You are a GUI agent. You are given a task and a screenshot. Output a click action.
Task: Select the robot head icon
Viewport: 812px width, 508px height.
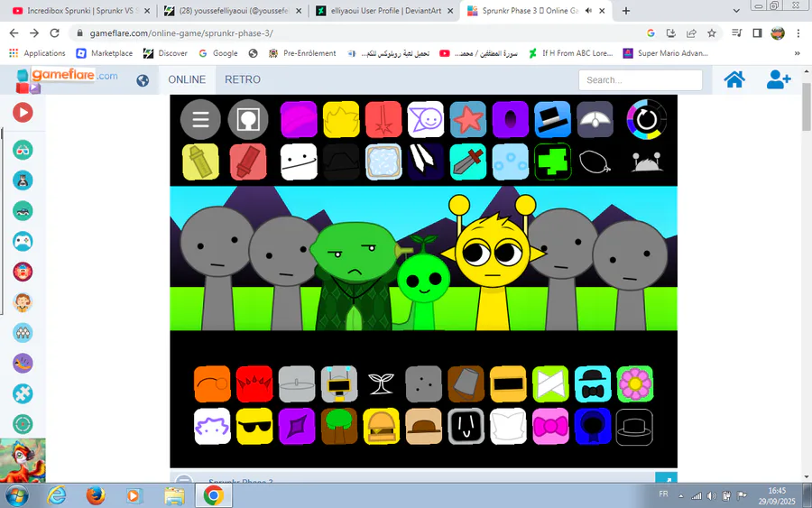point(339,384)
